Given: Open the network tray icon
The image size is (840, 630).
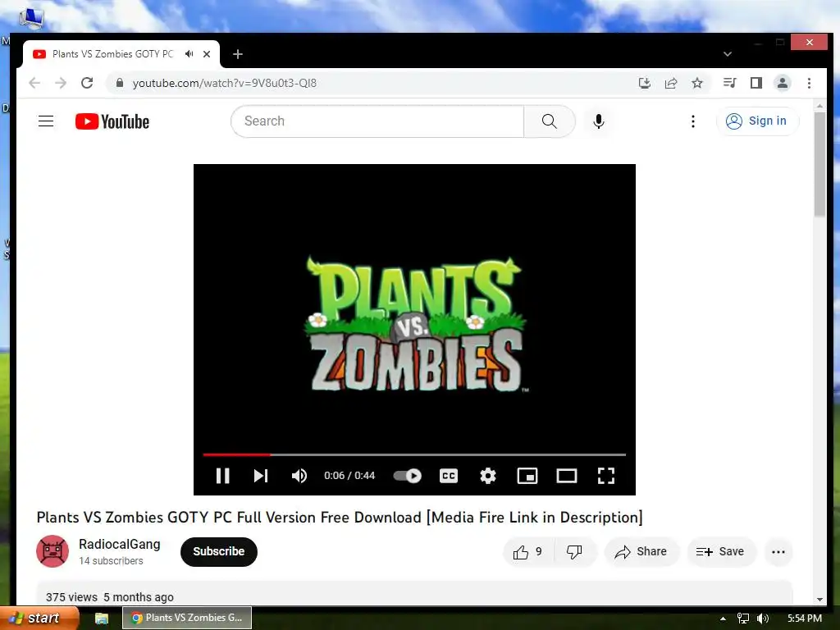Looking at the screenshot, I should [x=742, y=619].
